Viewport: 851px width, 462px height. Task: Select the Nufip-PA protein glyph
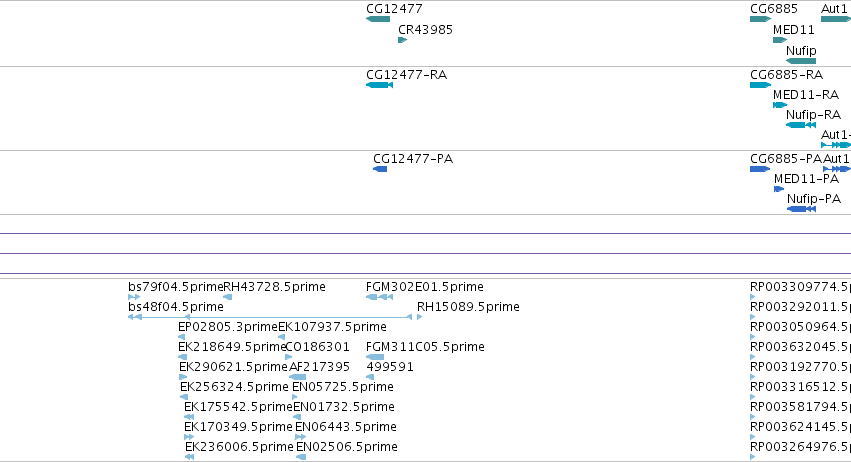(802, 209)
